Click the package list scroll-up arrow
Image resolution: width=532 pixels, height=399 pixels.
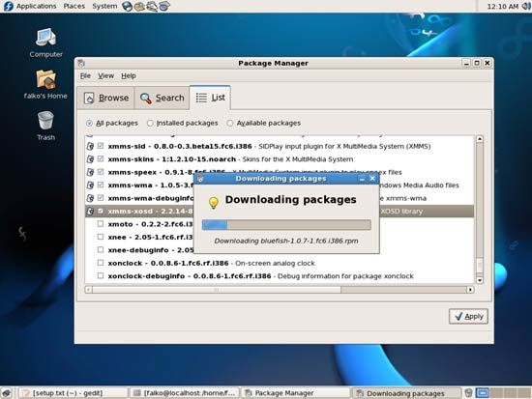[x=480, y=139]
